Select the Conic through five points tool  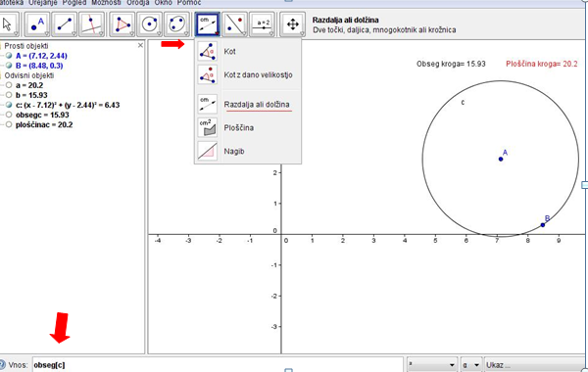[176, 24]
